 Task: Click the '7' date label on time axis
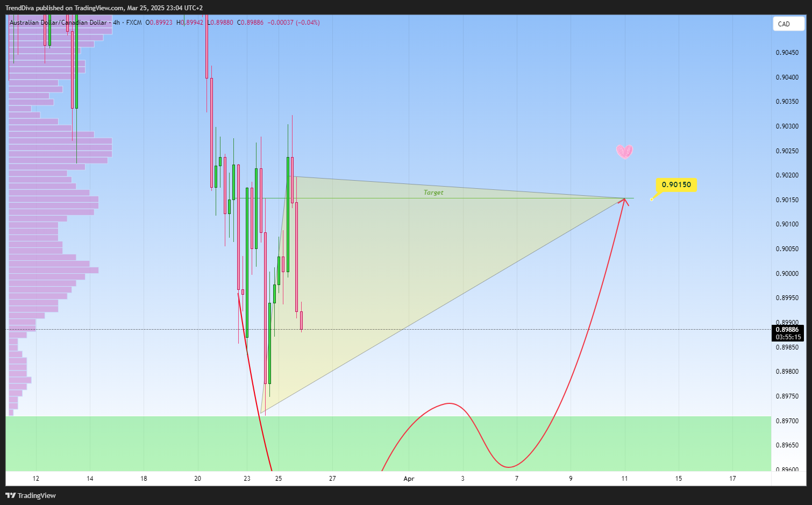click(517, 479)
